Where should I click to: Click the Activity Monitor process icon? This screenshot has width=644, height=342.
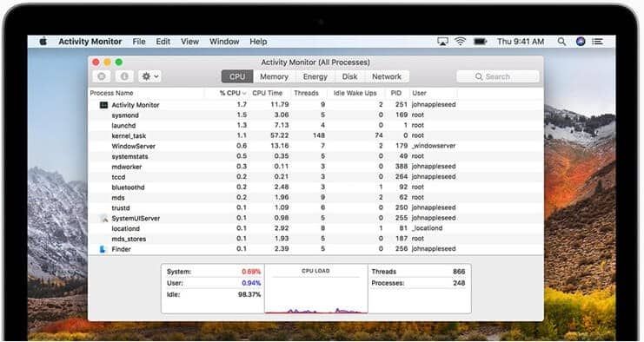[x=104, y=105]
